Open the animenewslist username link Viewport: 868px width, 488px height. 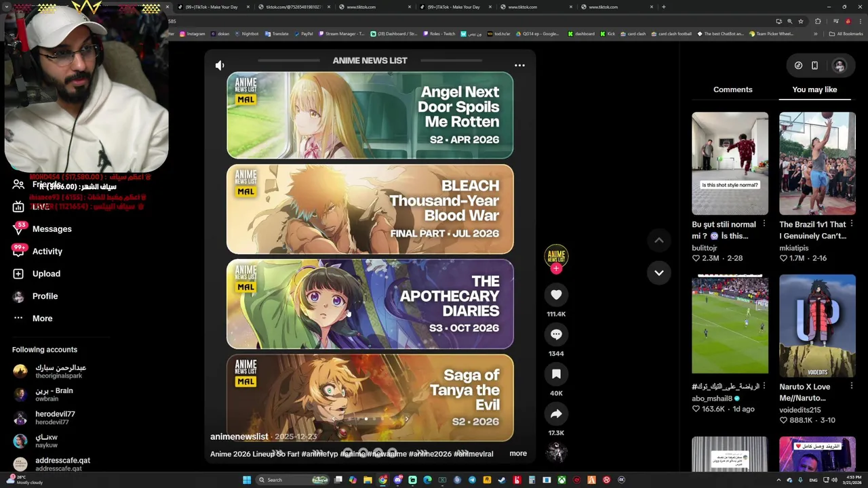point(239,436)
